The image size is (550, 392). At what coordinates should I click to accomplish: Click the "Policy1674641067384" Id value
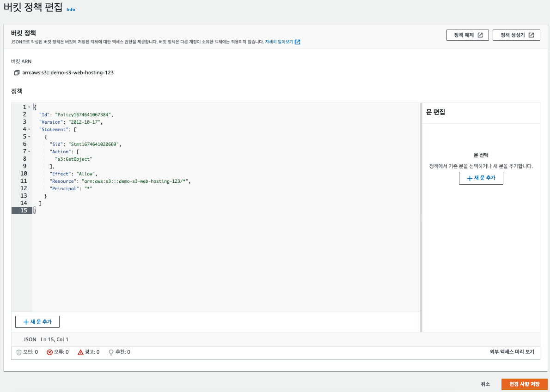[84, 115]
